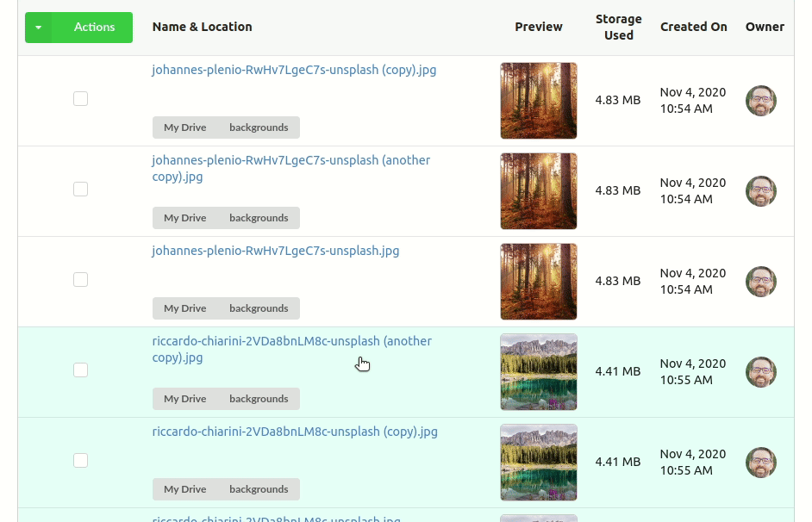812x522 pixels.
Task: Click My Drive tag in johannes-plenio-RwHv7LgeC7s-unsplash.jpg row
Action: [x=184, y=308]
